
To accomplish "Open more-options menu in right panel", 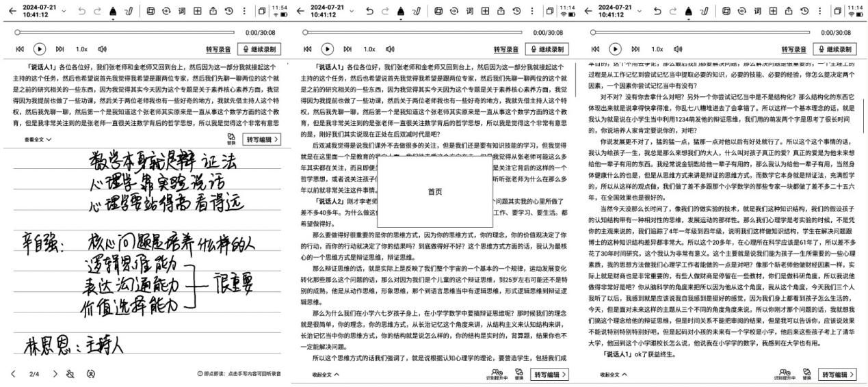I will pos(819,11).
